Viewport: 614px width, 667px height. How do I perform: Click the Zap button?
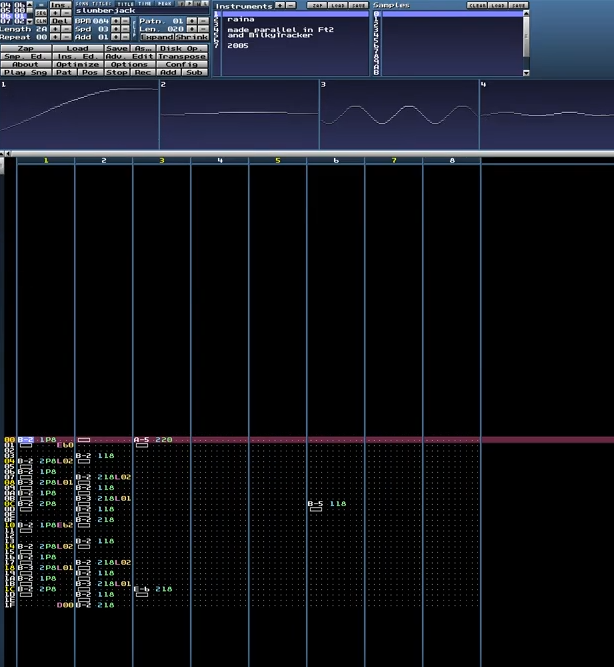tap(26, 48)
